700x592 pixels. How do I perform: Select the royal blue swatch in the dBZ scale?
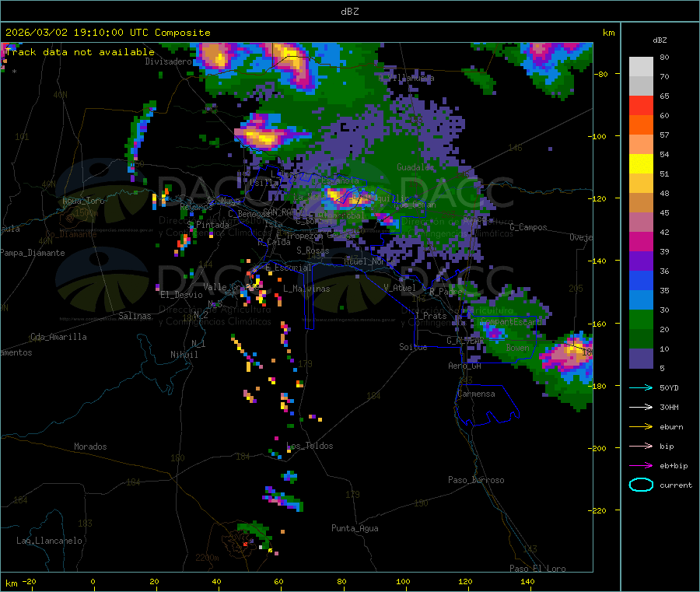[x=641, y=280]
